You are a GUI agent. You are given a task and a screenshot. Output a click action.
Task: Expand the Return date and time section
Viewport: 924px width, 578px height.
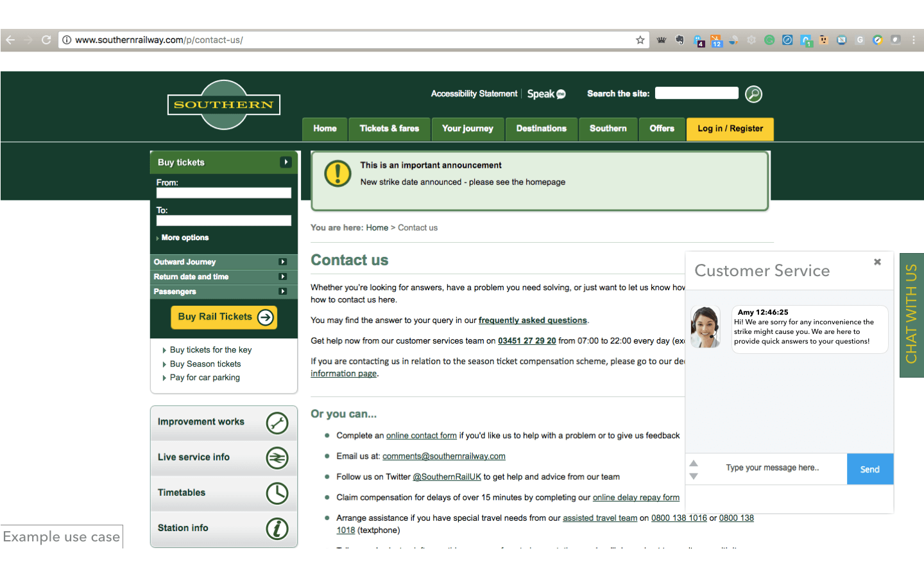click(x=223, y=277)
